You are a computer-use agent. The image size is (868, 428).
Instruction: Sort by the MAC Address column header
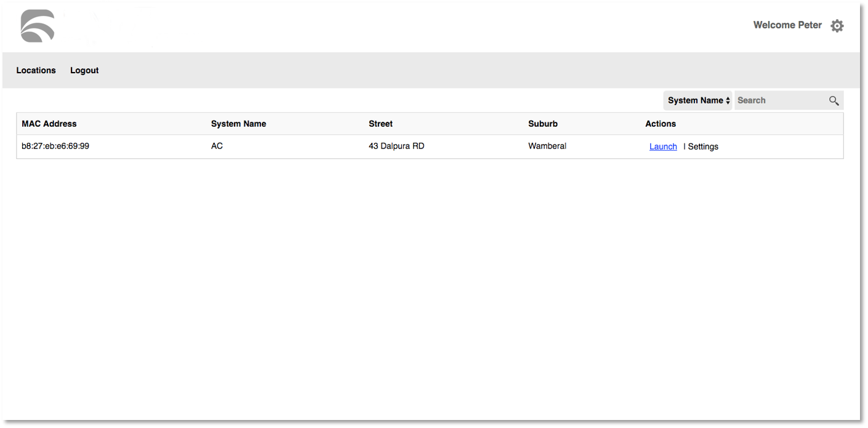(49, 124)
